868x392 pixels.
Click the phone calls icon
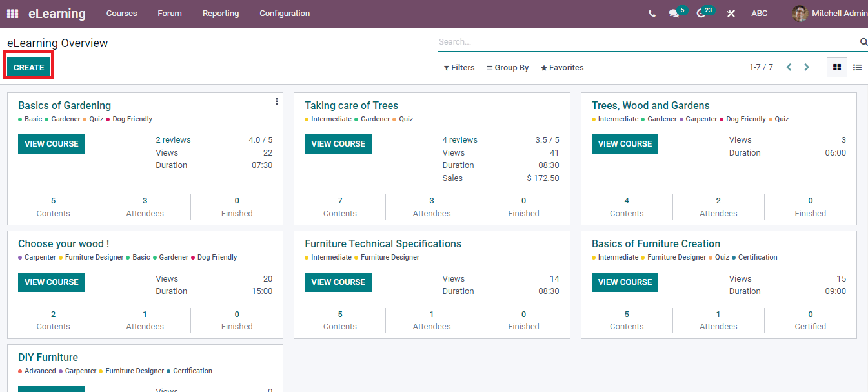pyautogui.click(x=652, y=13)
